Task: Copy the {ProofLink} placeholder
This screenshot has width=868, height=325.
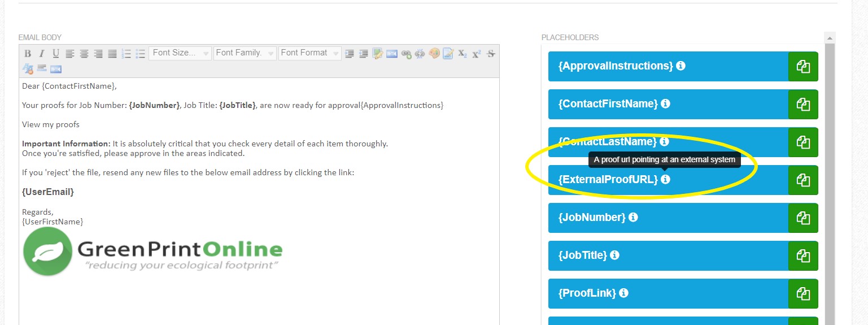Action: pos(803,293)
